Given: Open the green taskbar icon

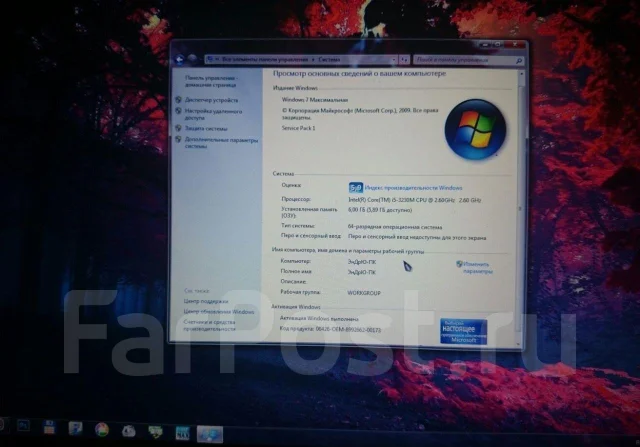Looking at the screenshot, I should click(x=155, y=431).
